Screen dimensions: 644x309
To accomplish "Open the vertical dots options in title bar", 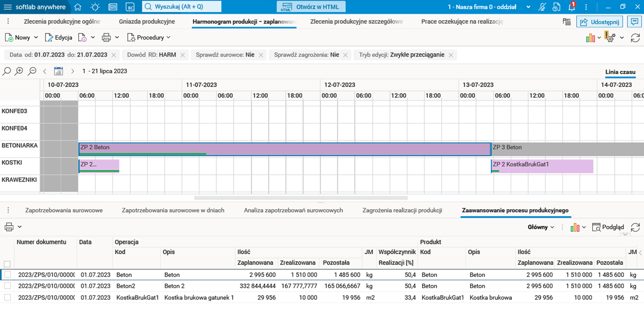I will pos(586,7).
